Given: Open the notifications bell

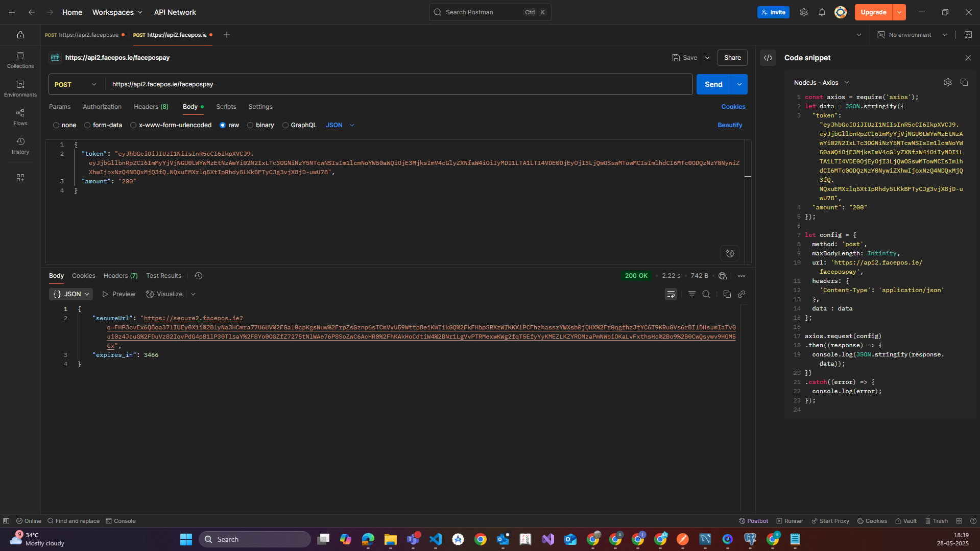Looking at the screenshot, I should 822,12.
